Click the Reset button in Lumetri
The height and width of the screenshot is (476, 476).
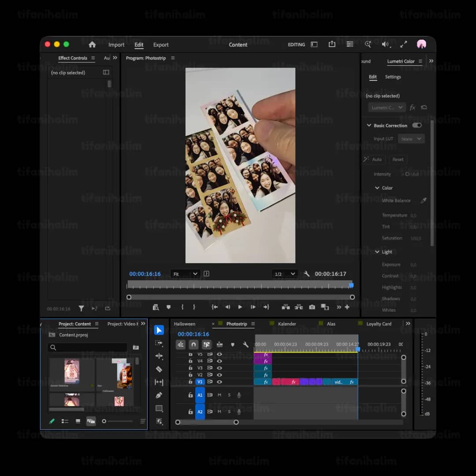398,160
